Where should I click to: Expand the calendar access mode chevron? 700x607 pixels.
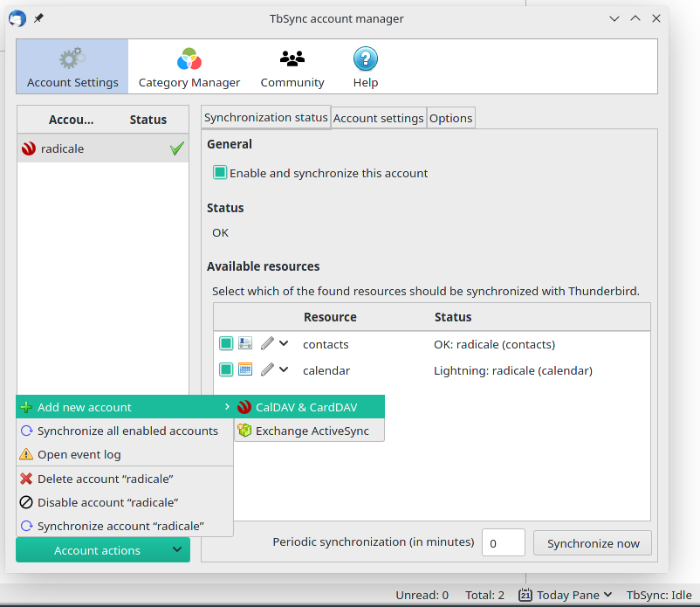coord(284,369)
